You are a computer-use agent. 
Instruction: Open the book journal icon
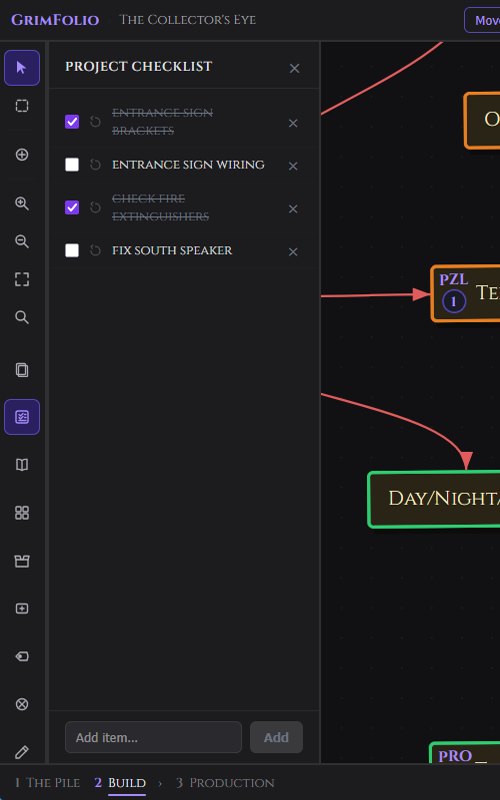(x=22, y=465)
